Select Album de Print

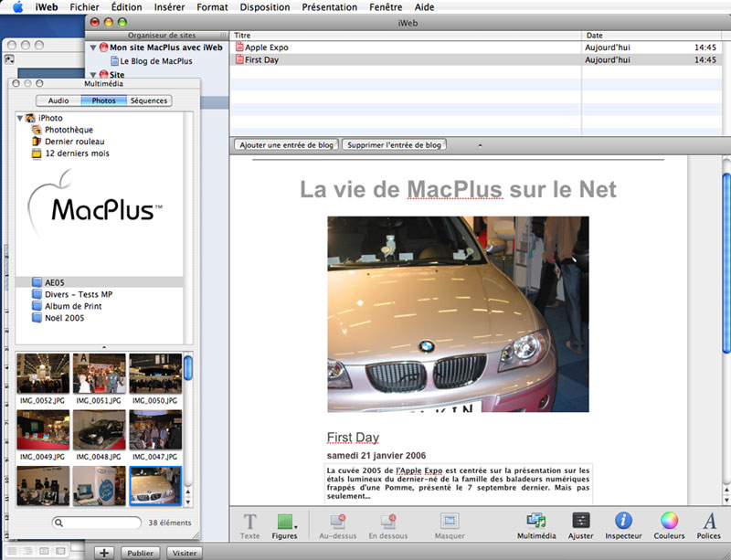click(x=73, y=306)
